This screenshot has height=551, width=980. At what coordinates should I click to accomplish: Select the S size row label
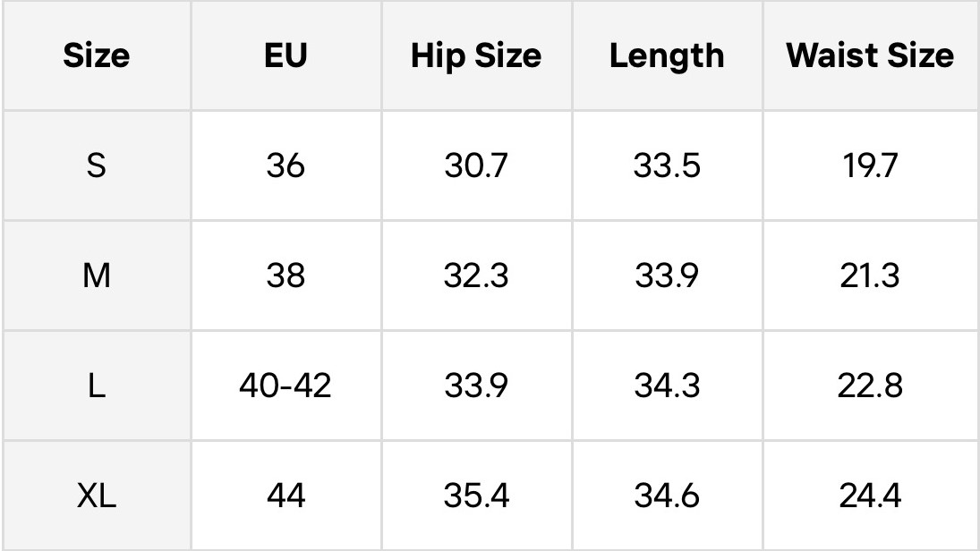point(96,165)
